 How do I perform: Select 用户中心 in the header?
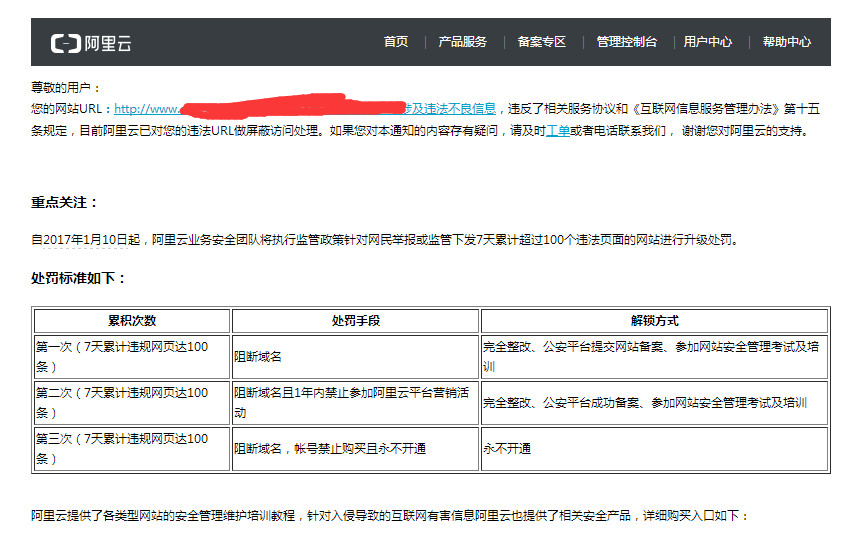pos(708,42)
